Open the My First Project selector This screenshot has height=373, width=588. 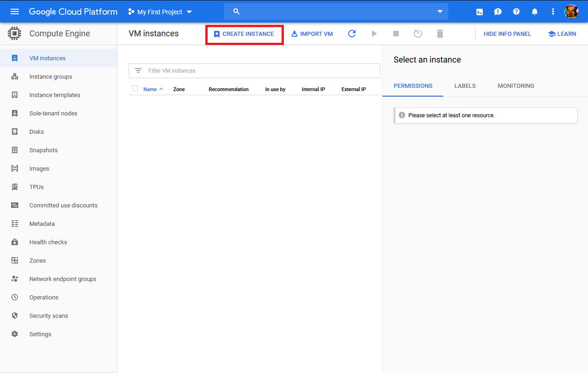[x=160, y=12]
